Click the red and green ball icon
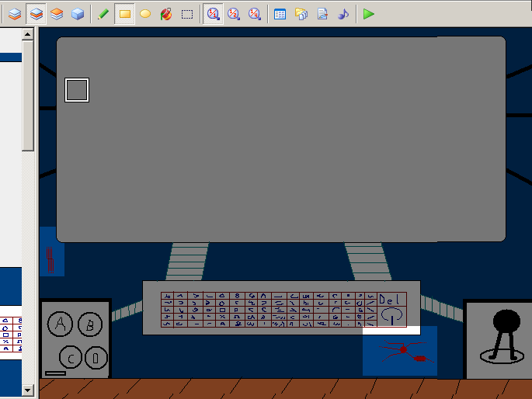The width and height of the screenshot is (532, 399). coord(166,14)
